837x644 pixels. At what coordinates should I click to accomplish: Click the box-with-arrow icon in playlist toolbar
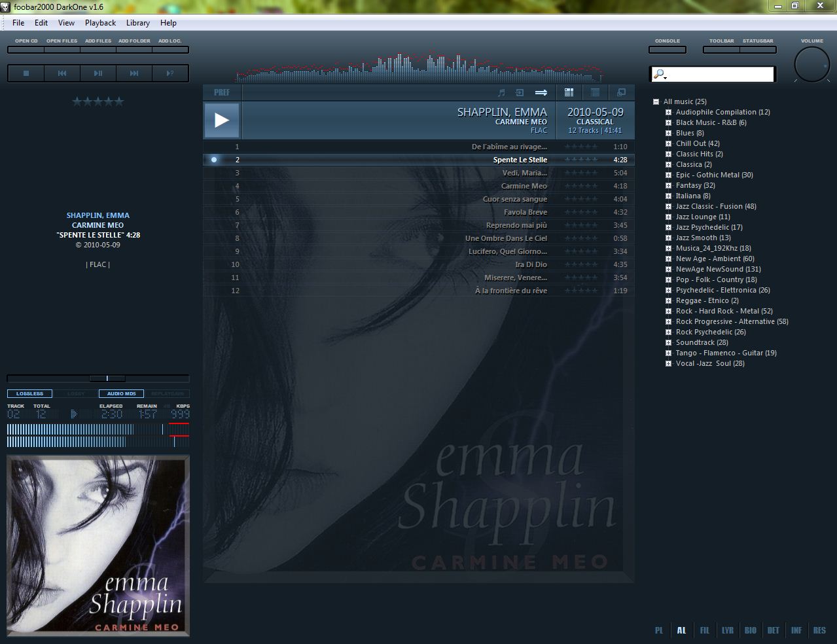coord(520,93)
